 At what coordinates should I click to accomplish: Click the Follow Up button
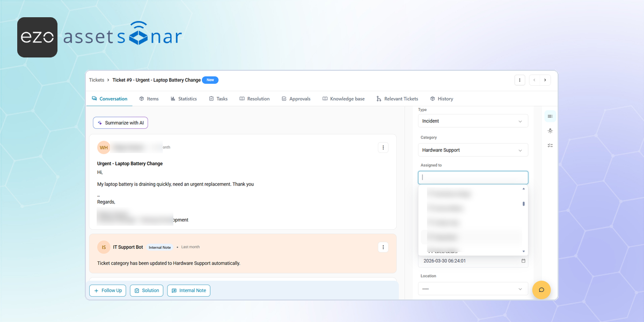[x=108, y=290]
